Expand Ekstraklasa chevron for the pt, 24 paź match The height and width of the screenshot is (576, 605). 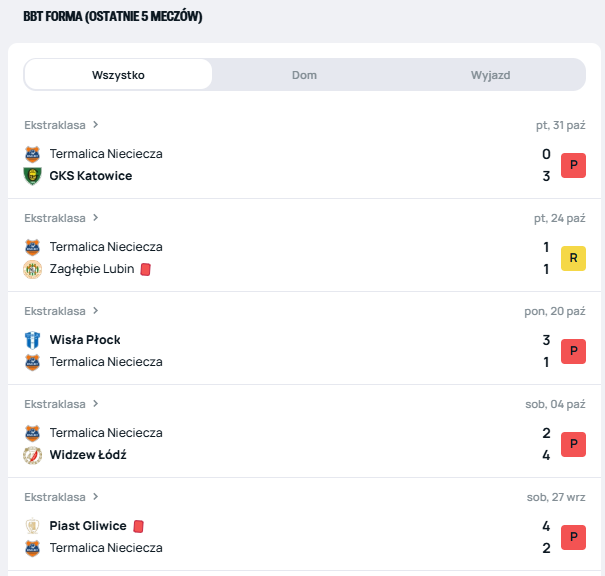click(96, 218)
